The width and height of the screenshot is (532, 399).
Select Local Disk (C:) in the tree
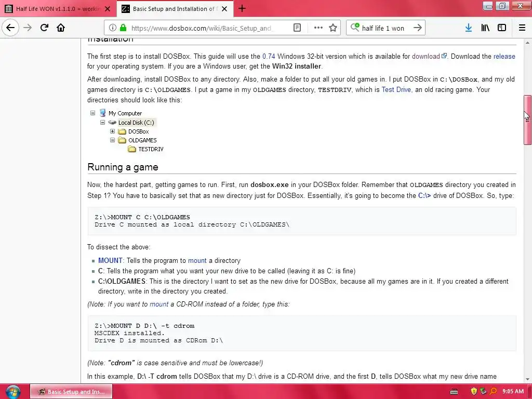point(136,123)
